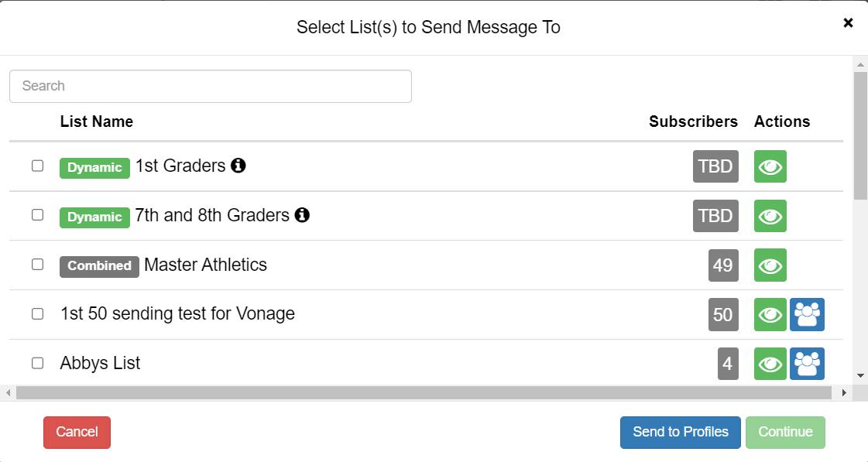Screen dimensions: 868x462
Task: Click the green Continue button
Action: click(785, 432)
